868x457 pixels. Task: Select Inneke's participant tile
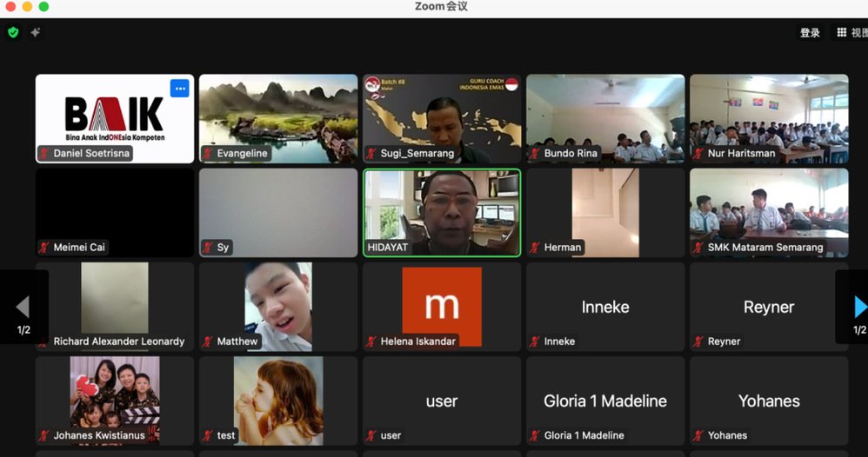[605, 307]
